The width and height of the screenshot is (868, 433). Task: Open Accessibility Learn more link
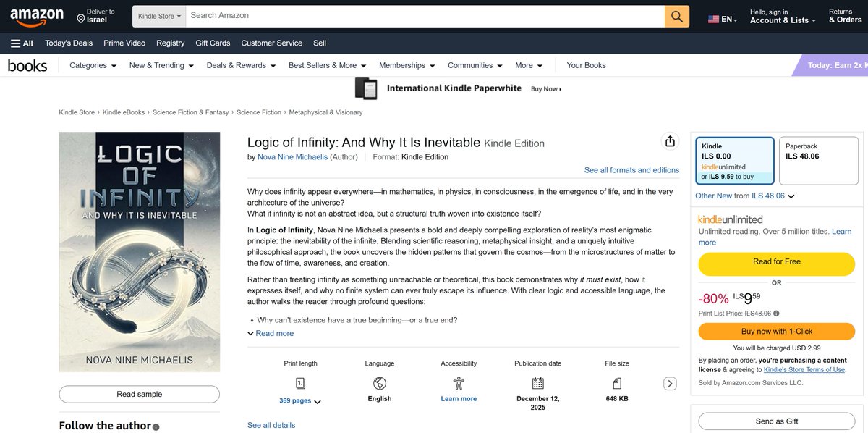(459, 399)
